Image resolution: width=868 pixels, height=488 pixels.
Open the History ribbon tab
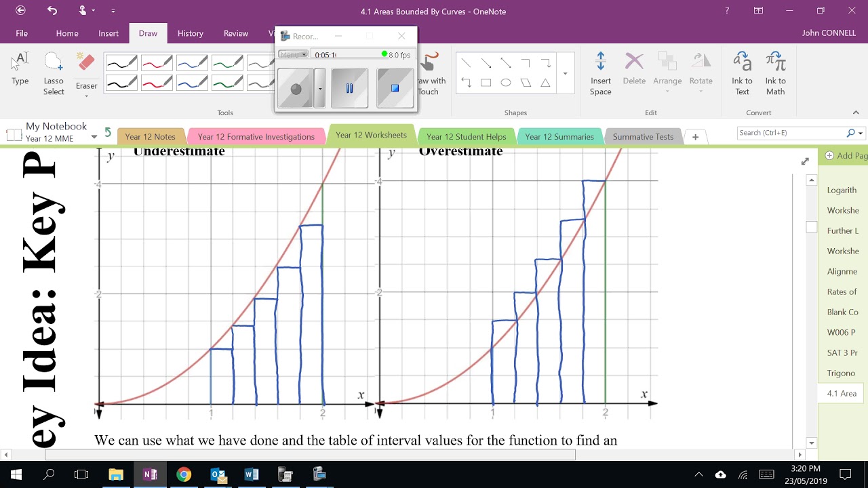tap(191, 33)
